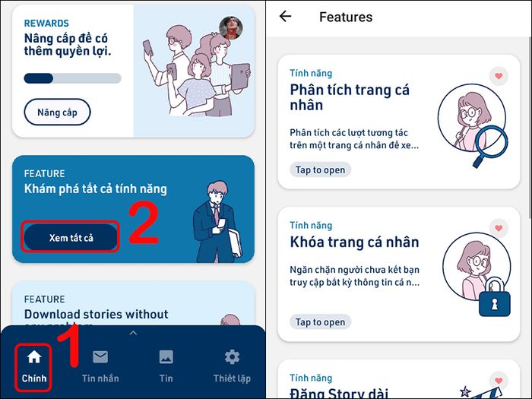Click the rewards progress bar
Viewport: 532px width, 399px height.
(73, 78)
